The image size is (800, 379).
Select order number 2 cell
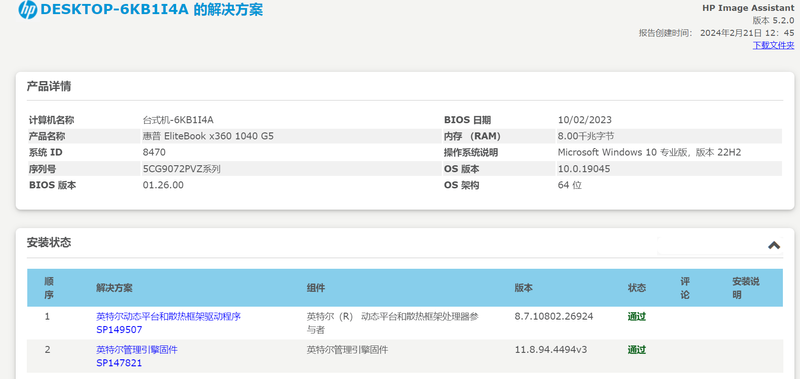47,349
